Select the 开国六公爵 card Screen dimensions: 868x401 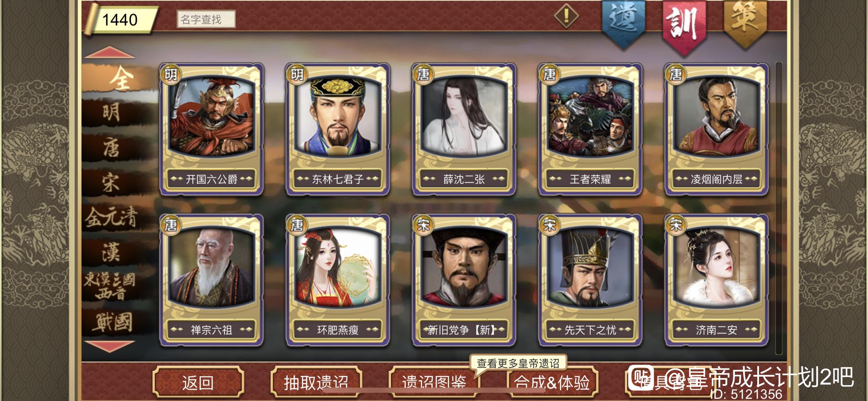(x=212, y=129)
